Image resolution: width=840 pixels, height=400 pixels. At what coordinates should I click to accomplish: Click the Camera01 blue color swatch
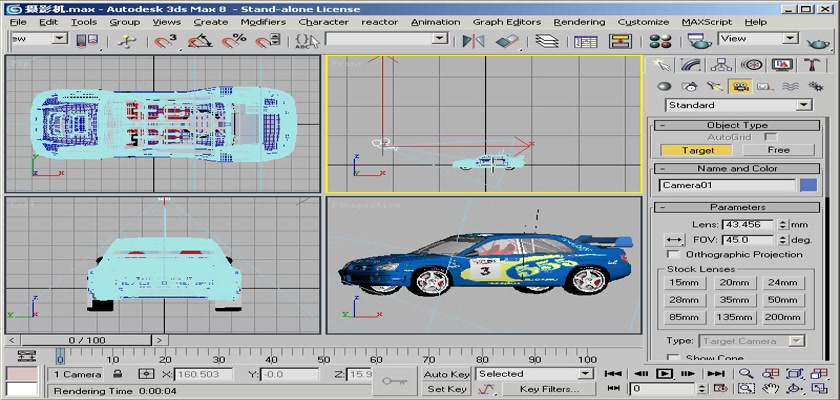(x=808, y=185)
